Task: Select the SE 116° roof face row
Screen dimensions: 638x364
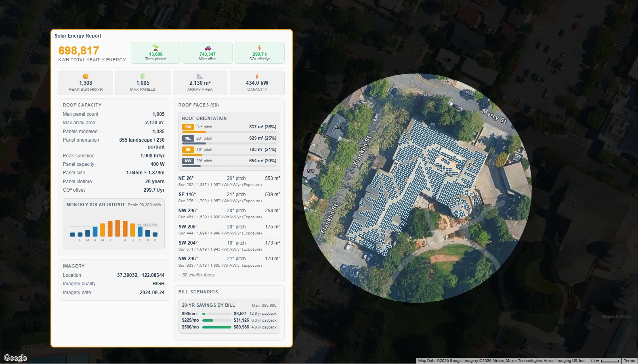Action: tap(229, 197)
